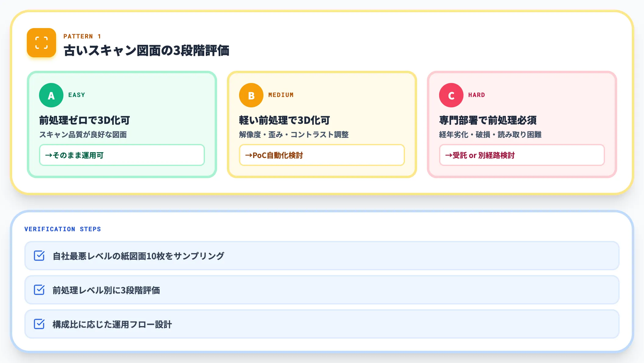This screenshot has width=644, height=363.
Task: Click the →受託 or 別経路検討 button
Action: [522, 155]
